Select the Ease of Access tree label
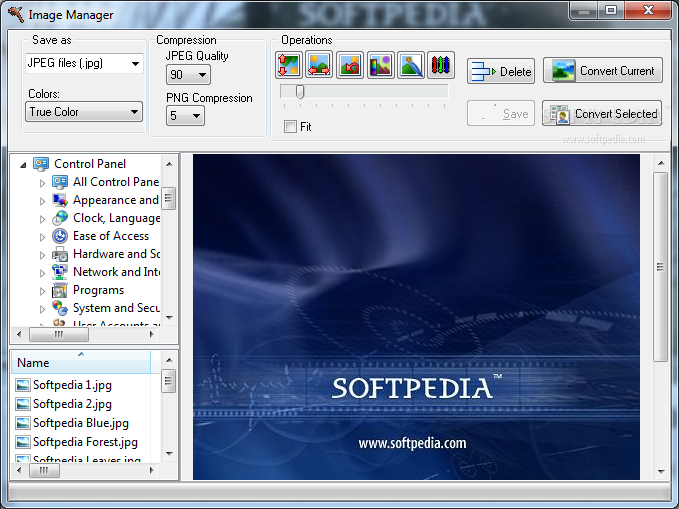 pyautogui.click(x=111, y=236)
